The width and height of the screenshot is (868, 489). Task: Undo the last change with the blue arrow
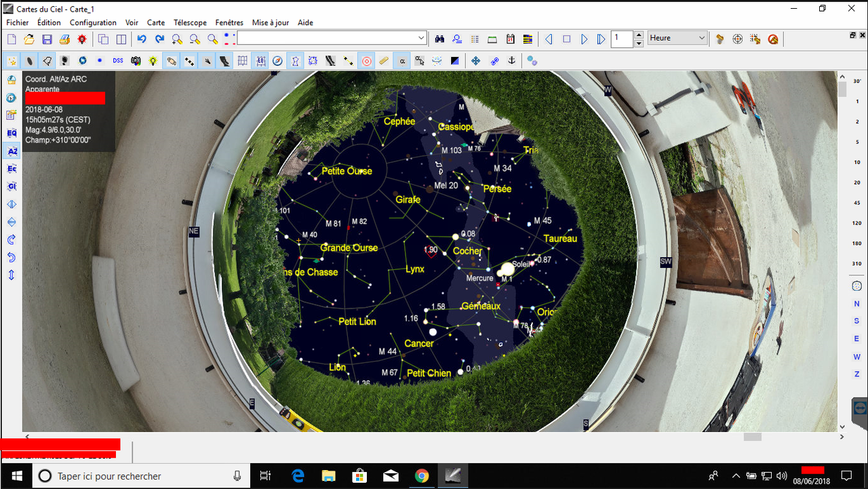tap(142, 39)
